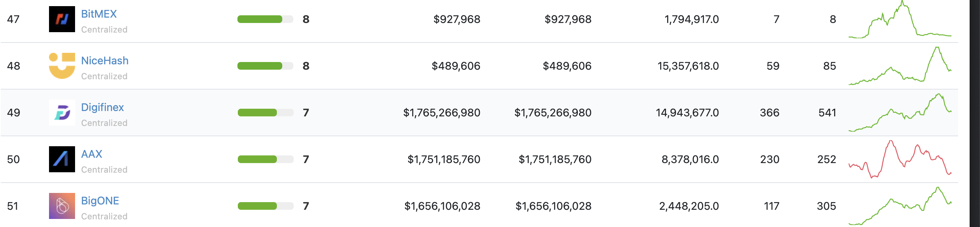
Task: Click the Digifinex exchange logo icon
Action: (x=62, y=113)
